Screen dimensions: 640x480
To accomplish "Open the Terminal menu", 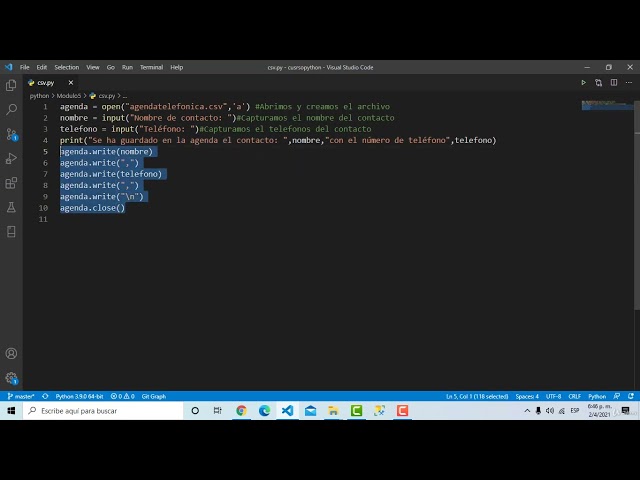I will click(x=151, y=67).
